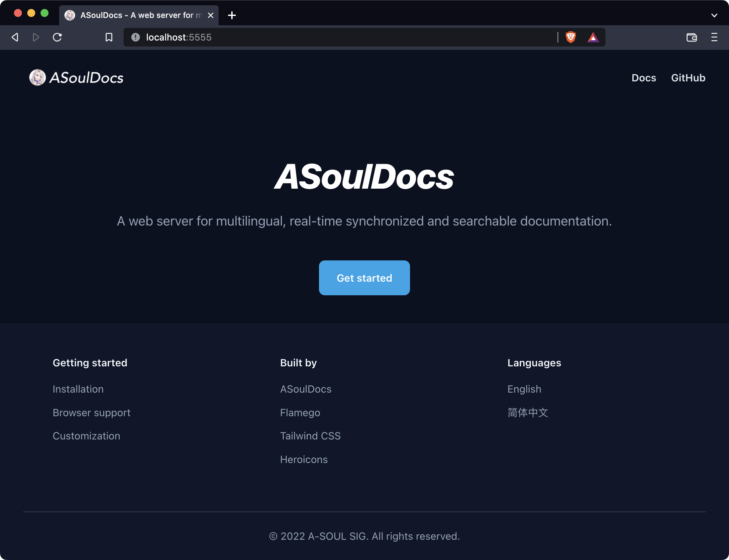
Task: Click the tagline about multilingual documentation
Action: point(364,221)
